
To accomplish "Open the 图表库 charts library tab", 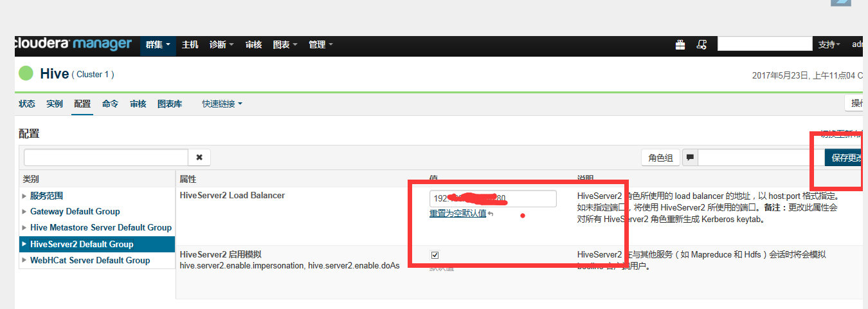I will point(170,104).
